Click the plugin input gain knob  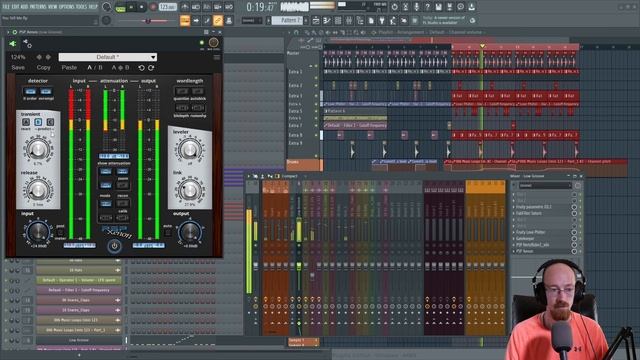point(38,232)
